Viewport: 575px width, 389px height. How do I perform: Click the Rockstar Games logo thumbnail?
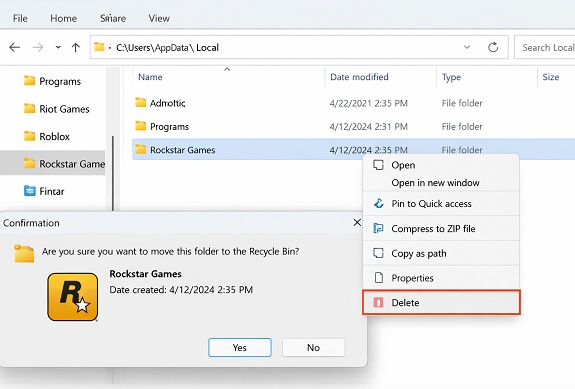(x=73, y=297)
